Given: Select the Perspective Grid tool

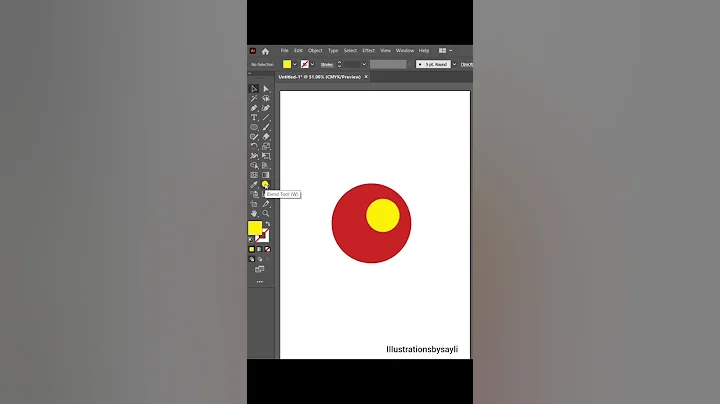Looking at the screenshot, I should (x=266, y=165).
